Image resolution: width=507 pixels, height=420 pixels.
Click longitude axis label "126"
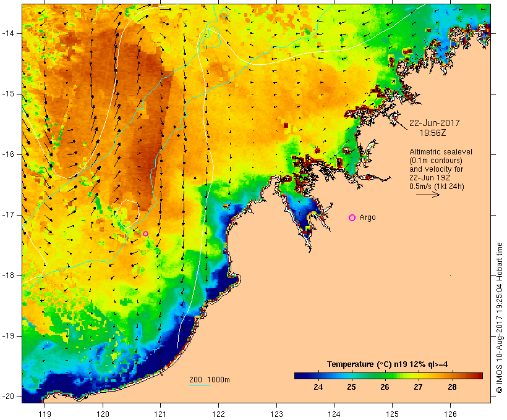tap(450, 414)
